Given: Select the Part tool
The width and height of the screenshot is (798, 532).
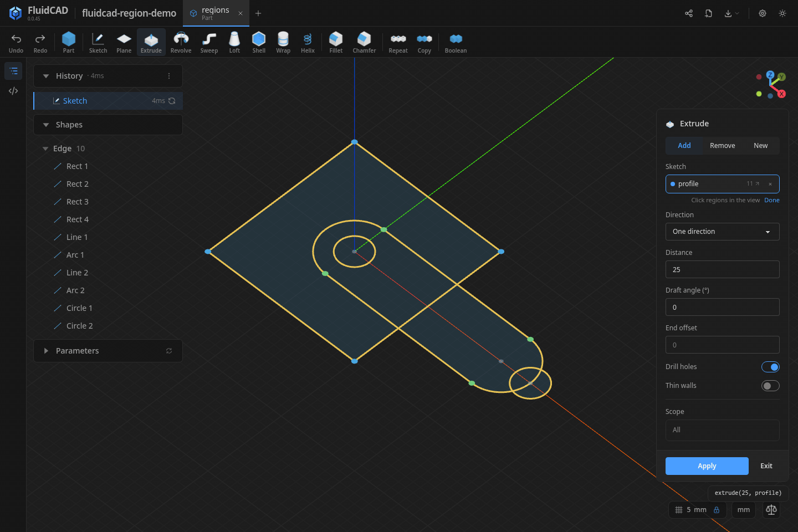Looking at the screenshot, I should tap(69, 42).
